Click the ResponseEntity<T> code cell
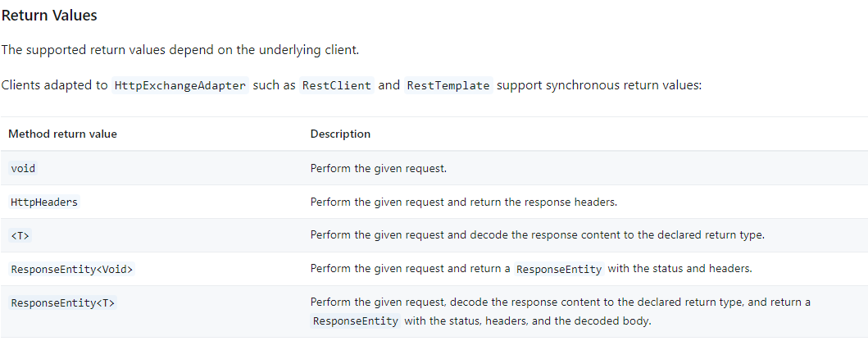This screenshot has width=868, height=341. tap(63, 302)
